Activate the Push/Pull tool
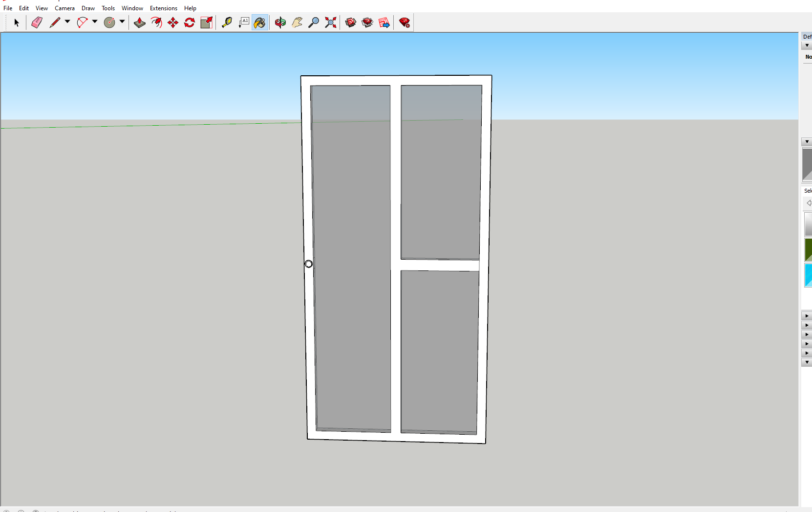The image size is (812, 512). click(139, 22)
